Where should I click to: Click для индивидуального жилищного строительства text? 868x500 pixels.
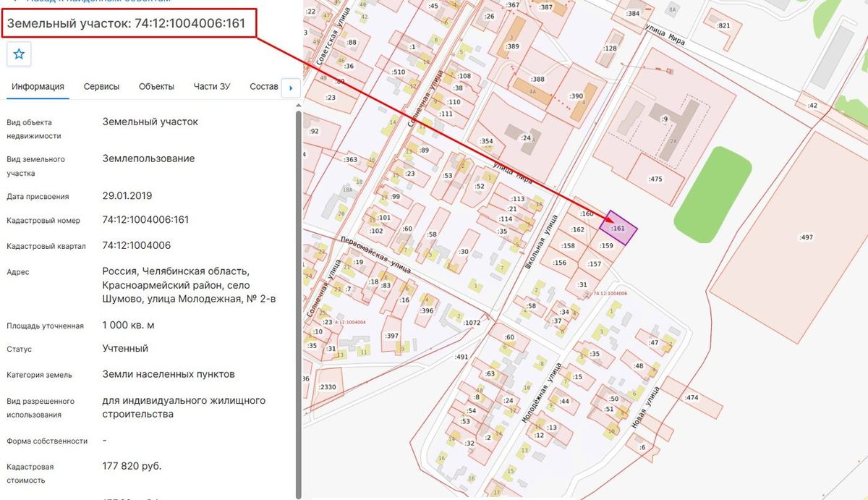(x=184, y=407)
